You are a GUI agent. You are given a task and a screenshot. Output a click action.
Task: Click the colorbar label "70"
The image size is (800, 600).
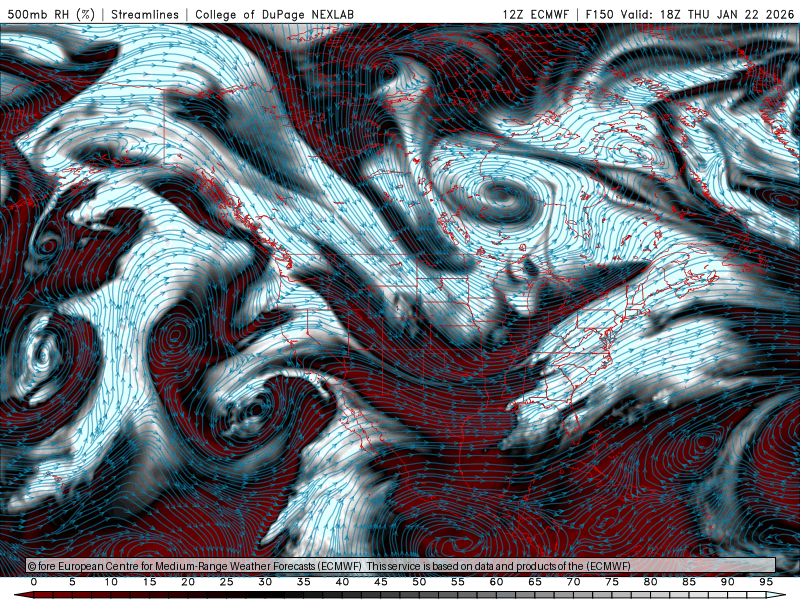(x=573, y=582)
